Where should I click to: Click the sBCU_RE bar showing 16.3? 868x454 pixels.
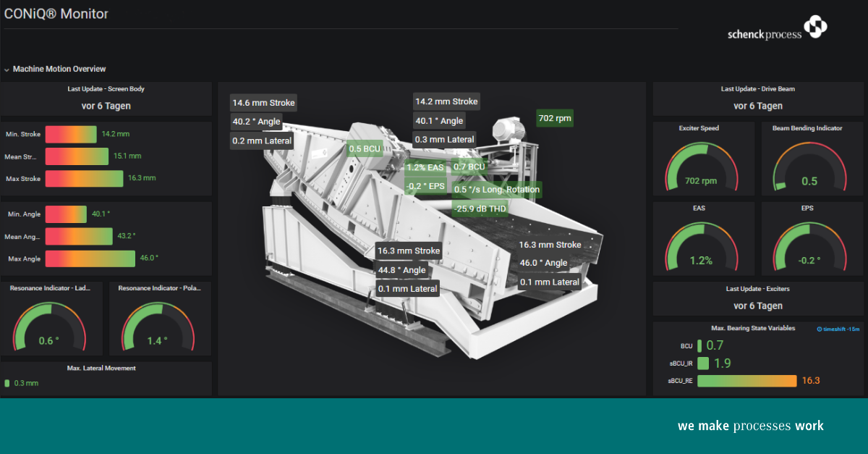pos(746,380)
